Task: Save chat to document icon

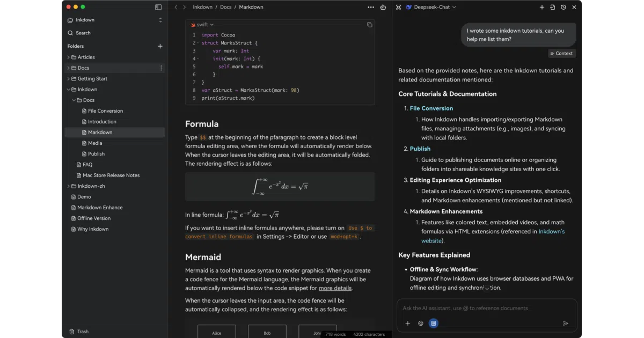Action: 553,7
